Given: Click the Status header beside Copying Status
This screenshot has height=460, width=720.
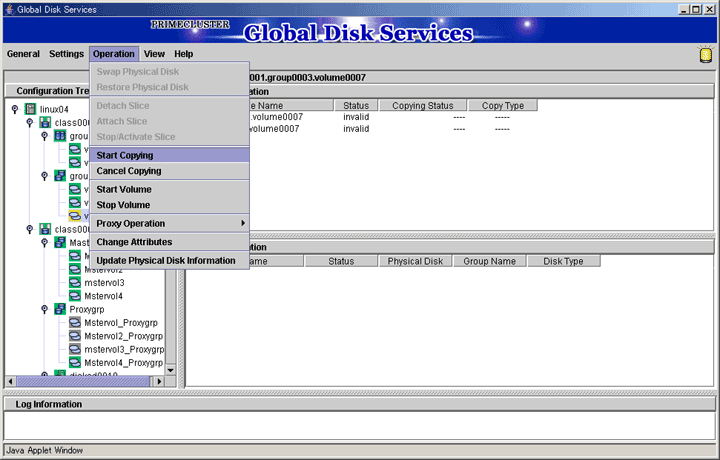Looking at the screenshot, I should 356,106.
